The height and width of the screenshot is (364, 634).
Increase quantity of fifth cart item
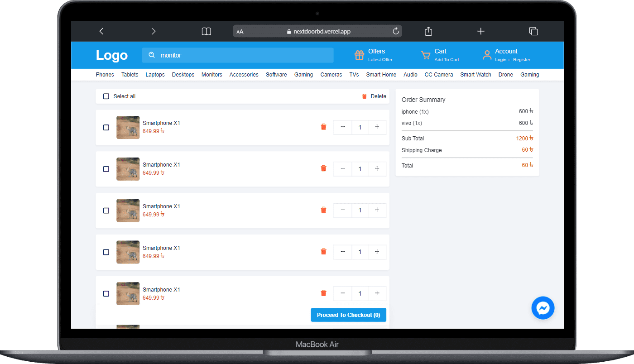coord(377,294)
